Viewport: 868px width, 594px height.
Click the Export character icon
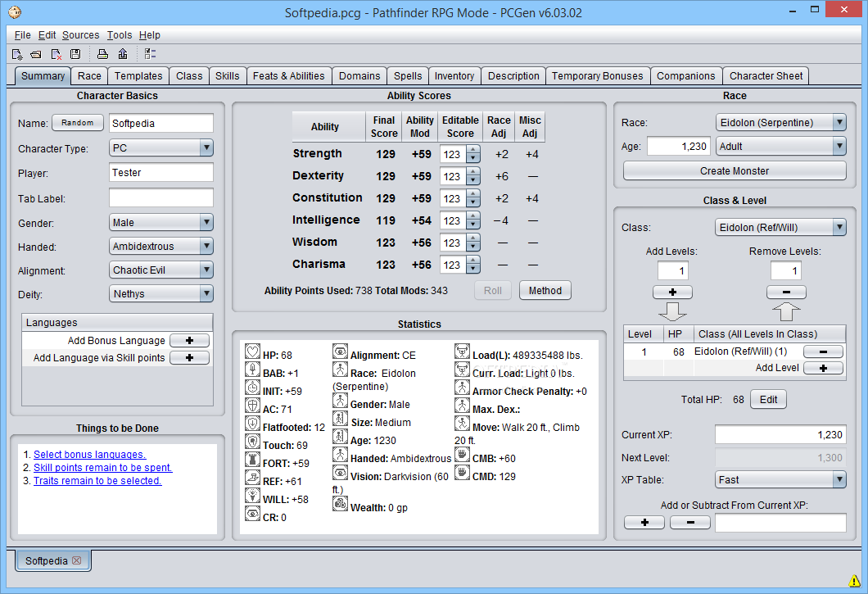click(x=122, y=54)
